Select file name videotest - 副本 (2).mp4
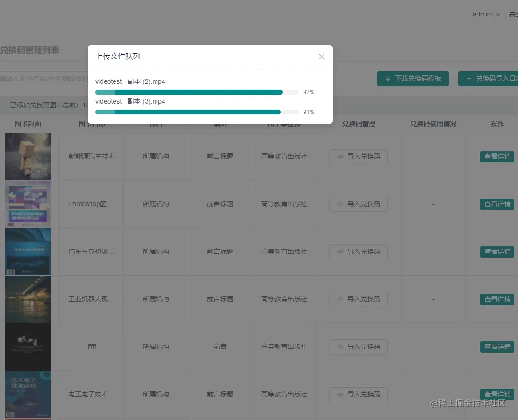Screen dimensions: 518x420 click(130, 81)
